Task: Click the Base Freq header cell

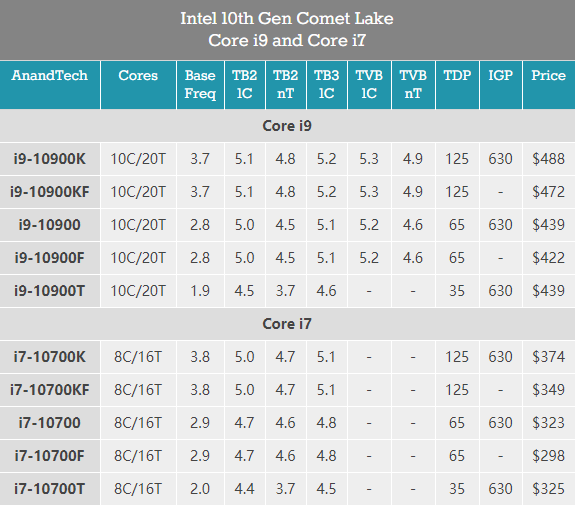Action: pyautogui.click(x=200, y=85)
